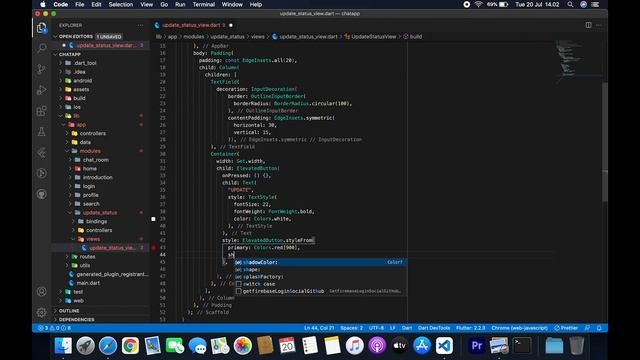The height and width of the screenshot is (360, 640).
Task: Open Terminal from the dock
Action: [x=522, y=346]
